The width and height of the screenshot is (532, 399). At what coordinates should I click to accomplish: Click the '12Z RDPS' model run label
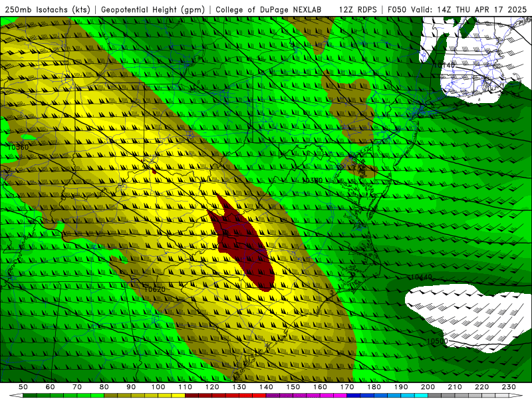[358, 9]
